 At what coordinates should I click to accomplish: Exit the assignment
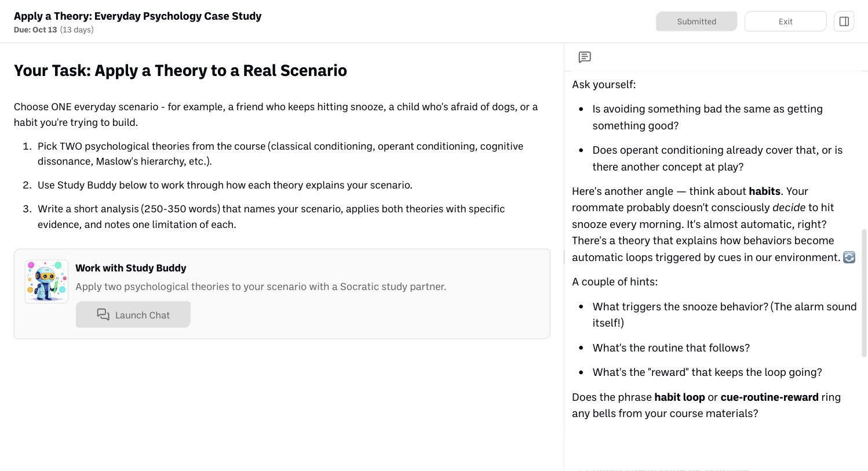(785, 21)
